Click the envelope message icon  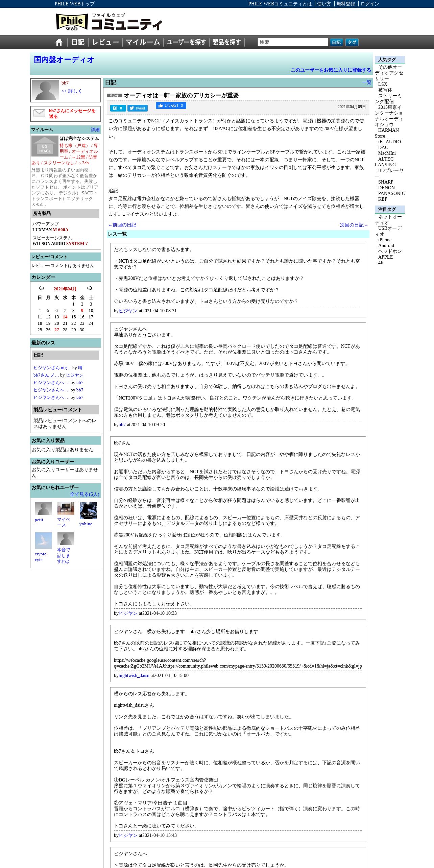(39, 113)
